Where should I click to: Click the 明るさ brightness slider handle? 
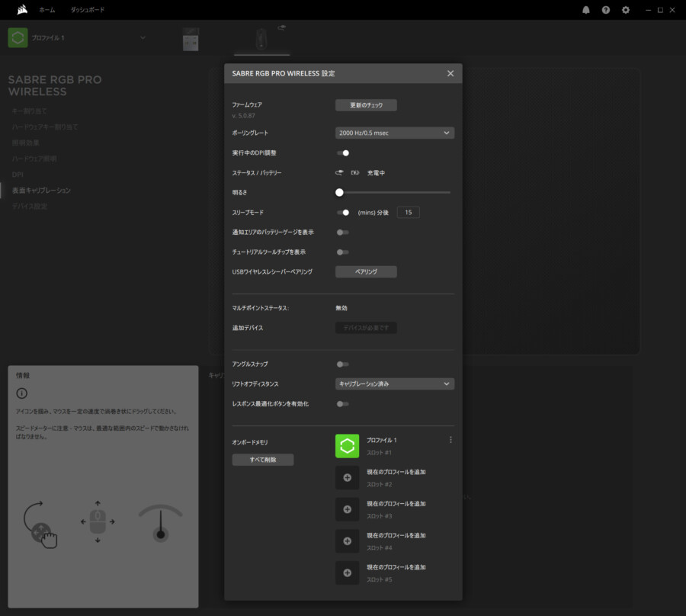click(x=339, y=193)
